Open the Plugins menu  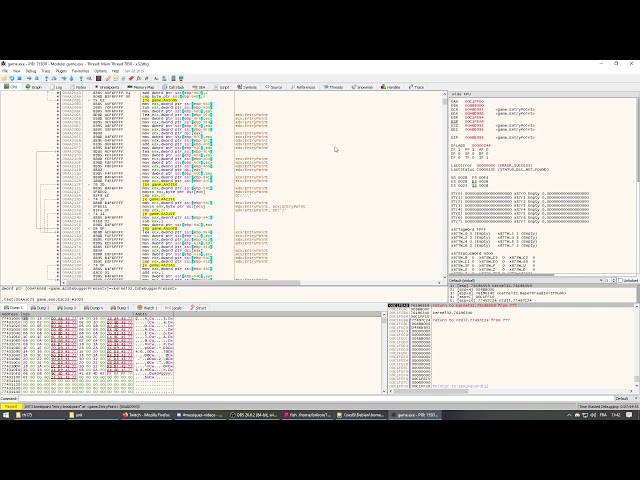tap(61, 71)
